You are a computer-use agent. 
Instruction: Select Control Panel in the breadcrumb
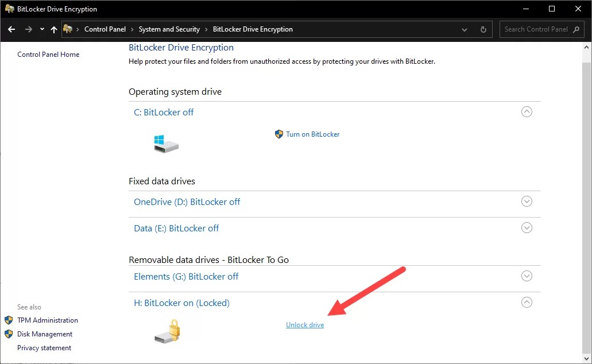point(105,29)
